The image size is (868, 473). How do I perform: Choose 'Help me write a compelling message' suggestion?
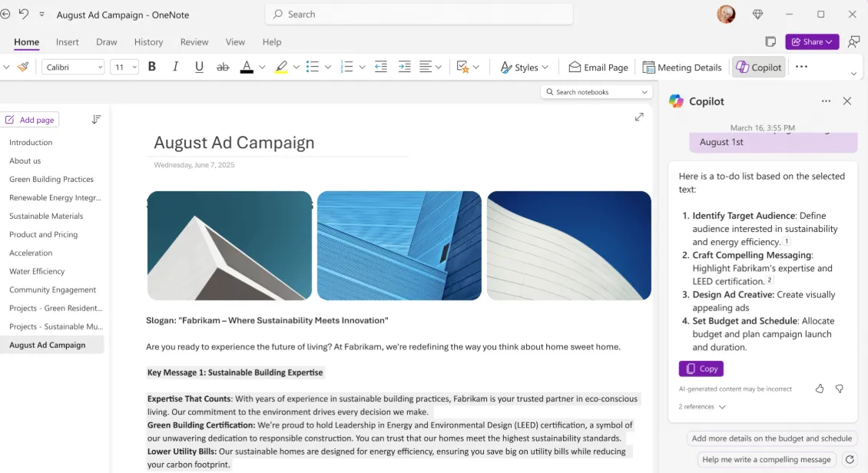766,459
